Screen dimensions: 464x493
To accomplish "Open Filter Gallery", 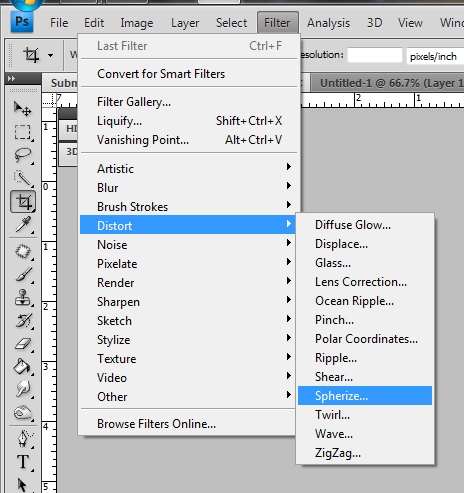I will coord(188,102).
